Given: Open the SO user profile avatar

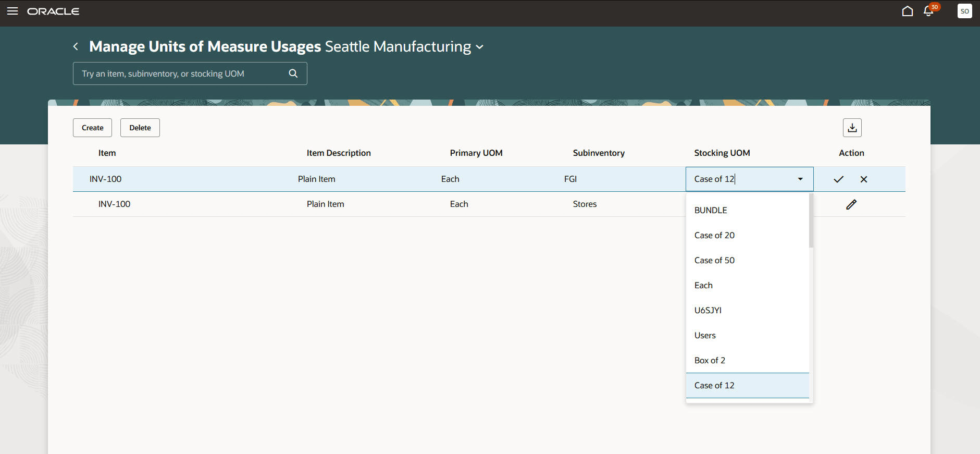Looking at the screenshot, I should [x=964, y=11].
